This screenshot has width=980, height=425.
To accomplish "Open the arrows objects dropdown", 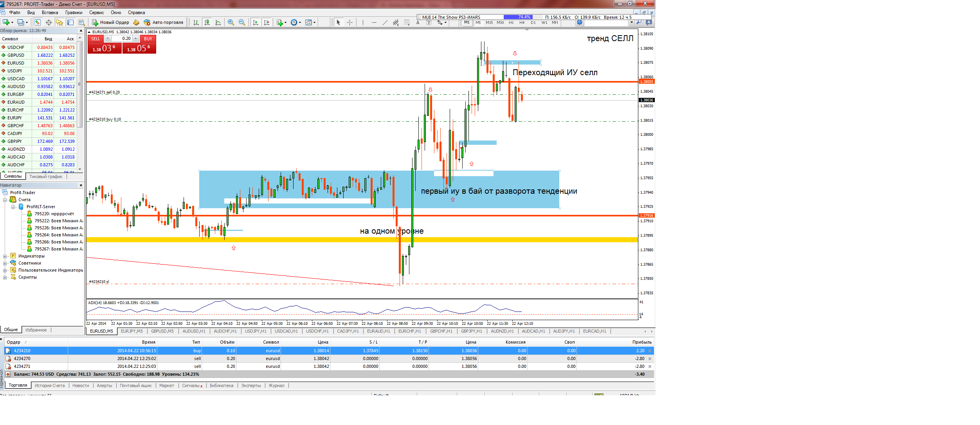I will pos(445,22).
